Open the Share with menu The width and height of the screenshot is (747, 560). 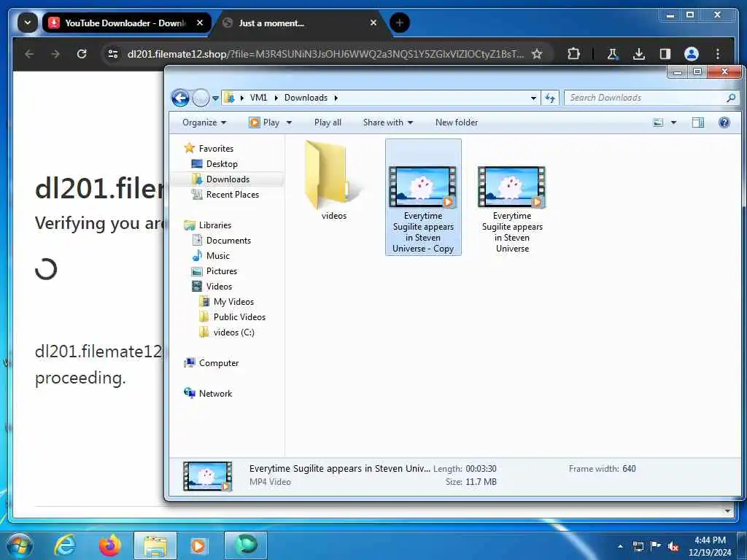(x=388, y=122)
